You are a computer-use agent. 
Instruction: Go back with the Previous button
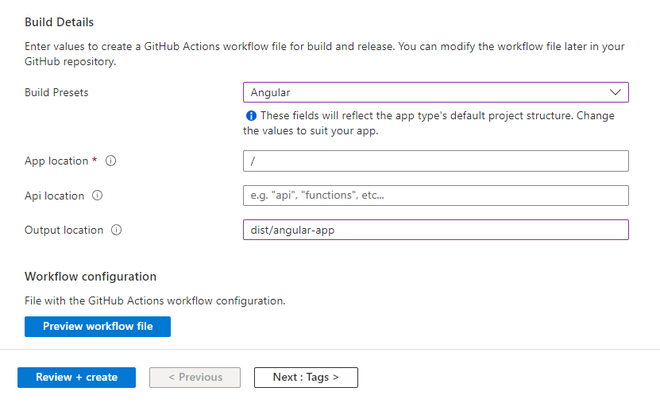coord(195,377)
